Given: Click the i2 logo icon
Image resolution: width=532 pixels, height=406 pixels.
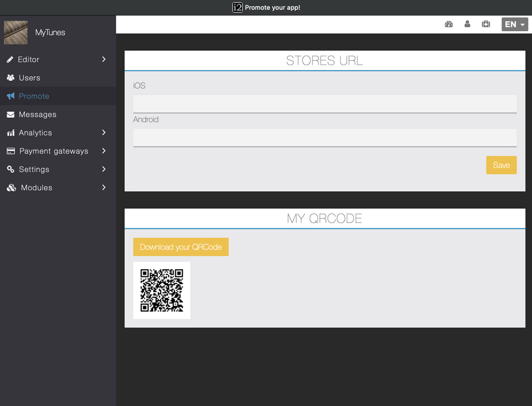Looking at the screenshot, I should pos(237,8).
